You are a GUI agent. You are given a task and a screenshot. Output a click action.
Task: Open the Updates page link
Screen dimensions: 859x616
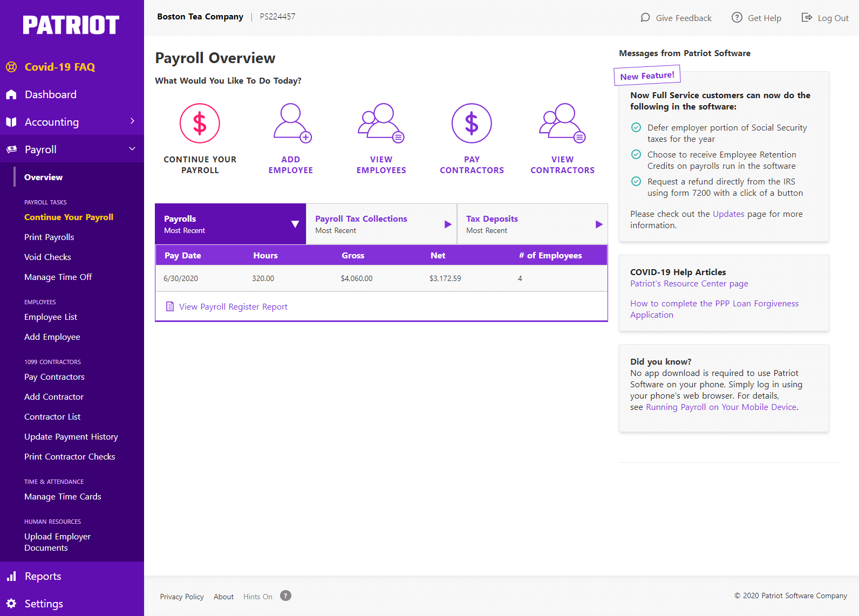pyautogui.click(x=728, y=214)
